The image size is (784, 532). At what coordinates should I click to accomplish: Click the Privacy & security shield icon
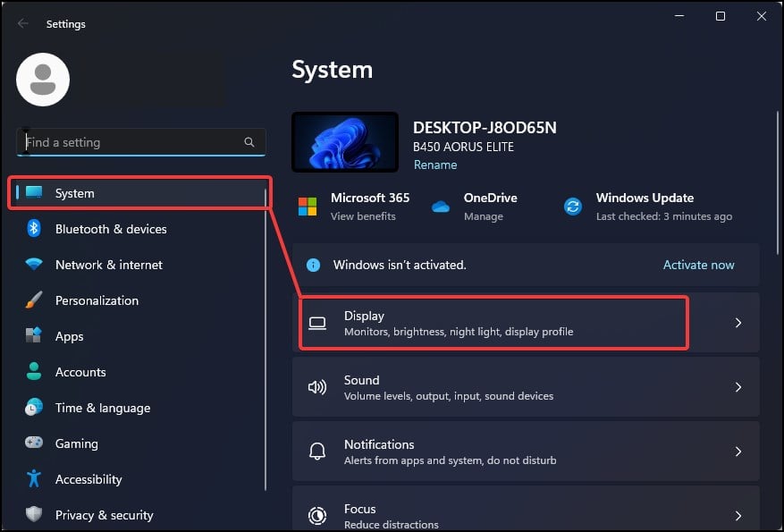[33, 513]
